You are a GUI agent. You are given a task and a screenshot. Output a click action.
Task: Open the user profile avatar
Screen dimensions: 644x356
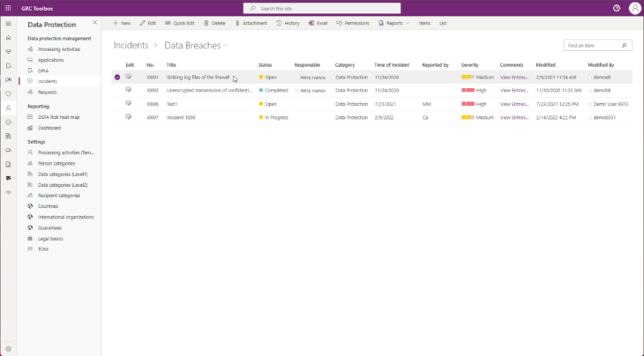pyautogui.click(x=634, y=8)
